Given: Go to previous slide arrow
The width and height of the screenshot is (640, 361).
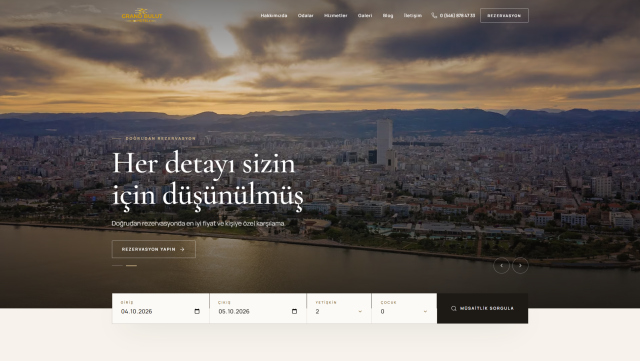Looking at the screenshot, I should click(x=501, y=265).
